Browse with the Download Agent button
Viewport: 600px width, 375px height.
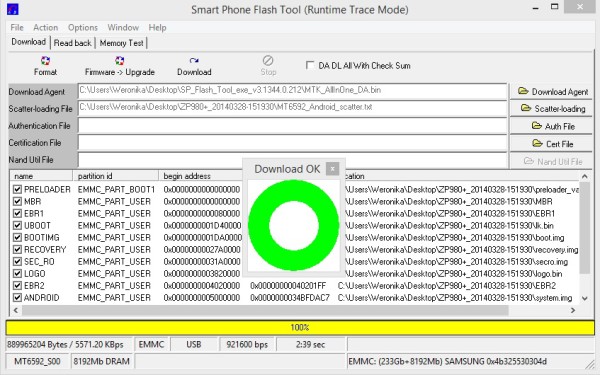551,92
